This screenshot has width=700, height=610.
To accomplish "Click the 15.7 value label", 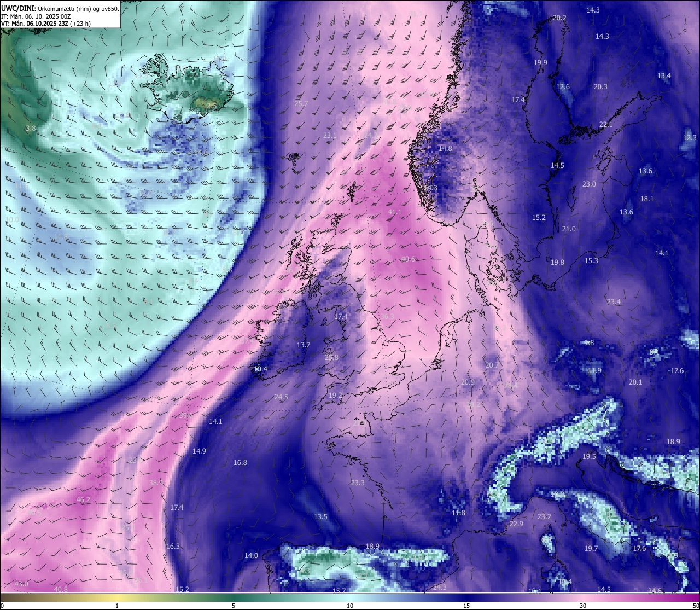I will point(339,590).
